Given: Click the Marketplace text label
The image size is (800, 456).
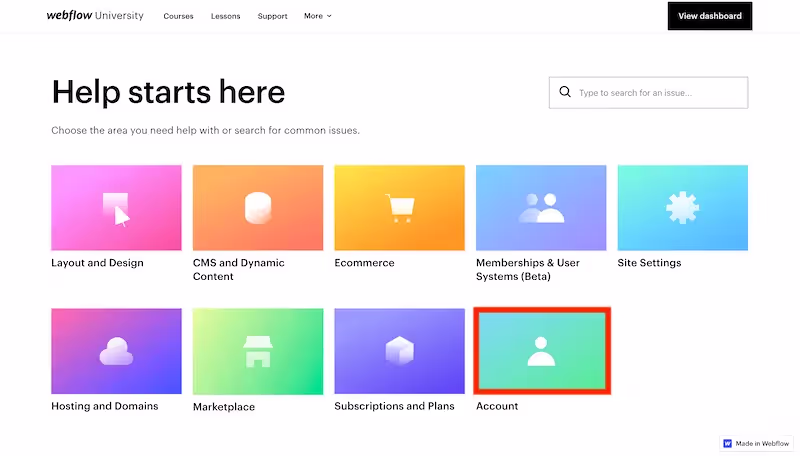Looking at the screenshot, I should 223,407.
